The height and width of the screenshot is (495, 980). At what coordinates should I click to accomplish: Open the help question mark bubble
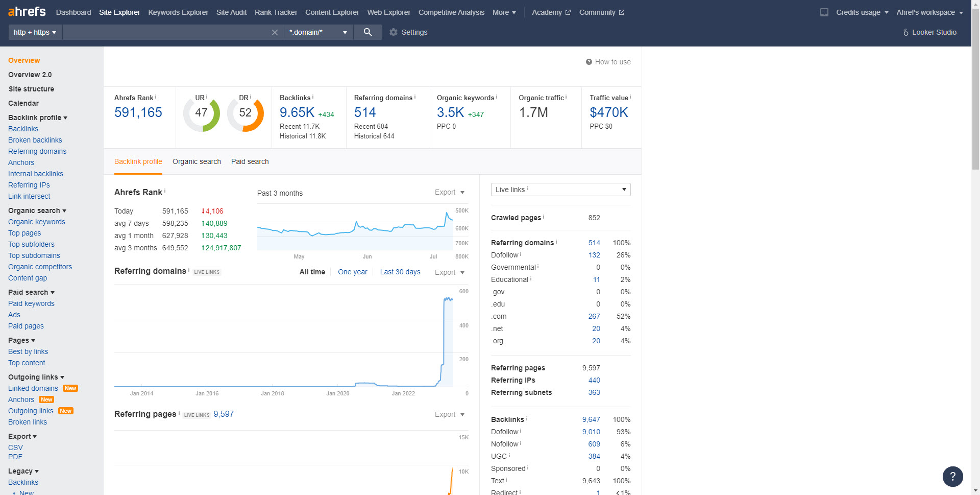tap(952, 477)
